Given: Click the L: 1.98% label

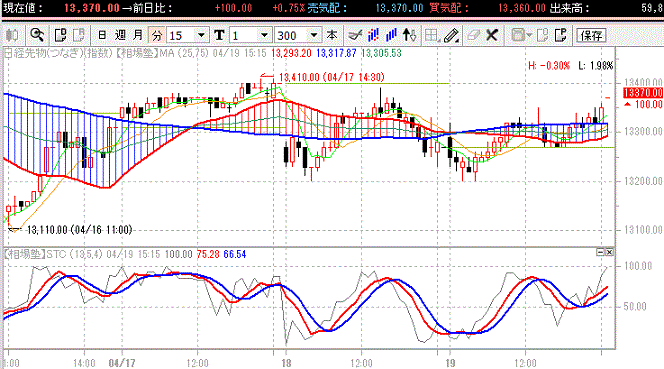Looking at the screenshot, I should (596, 66).
